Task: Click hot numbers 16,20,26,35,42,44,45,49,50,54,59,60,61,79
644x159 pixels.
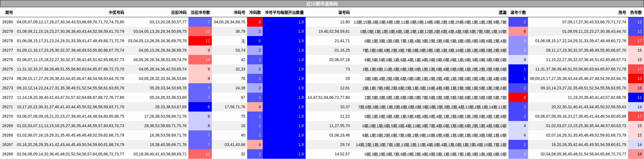Action: click(x=589, y=145)
